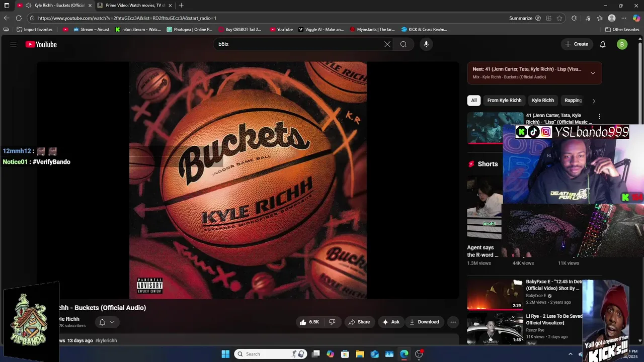This screenshot has height=362, width=644.
Task: Open Edge settings and more menu
Action: coord(624,18)
